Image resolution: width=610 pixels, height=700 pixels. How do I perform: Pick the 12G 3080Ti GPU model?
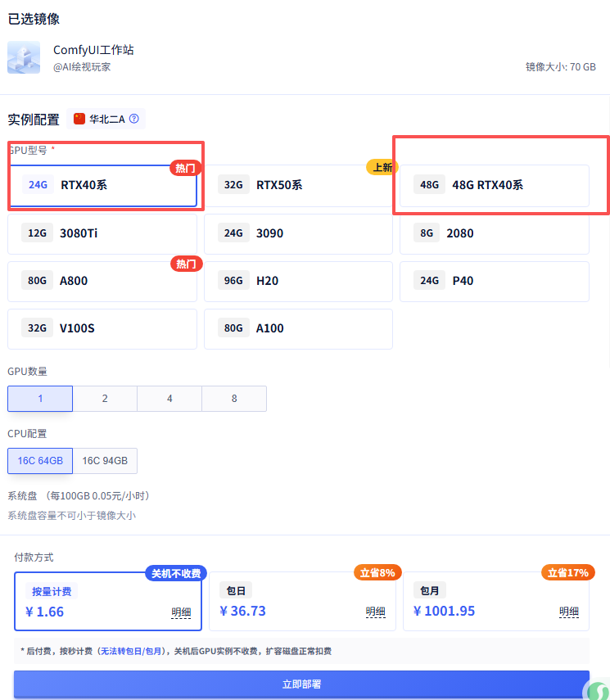(x=102, y=233)
